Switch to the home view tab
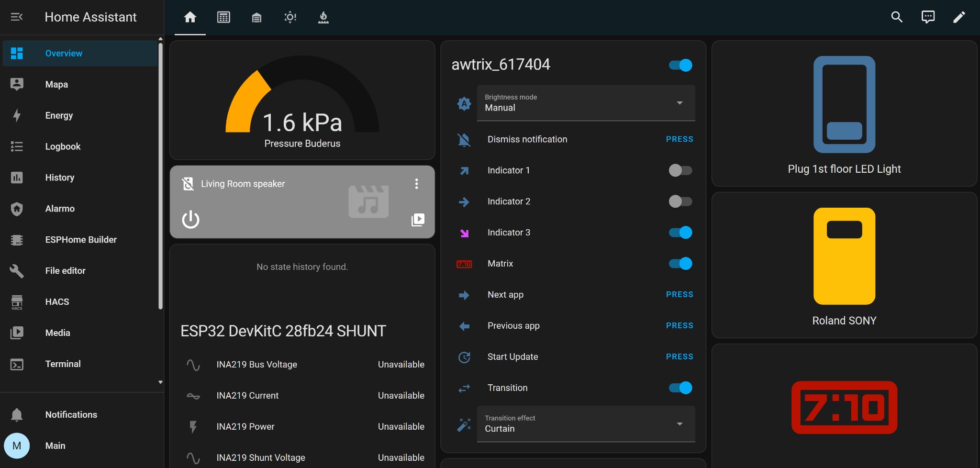This screenshot has width=980, height=468. 190,17
